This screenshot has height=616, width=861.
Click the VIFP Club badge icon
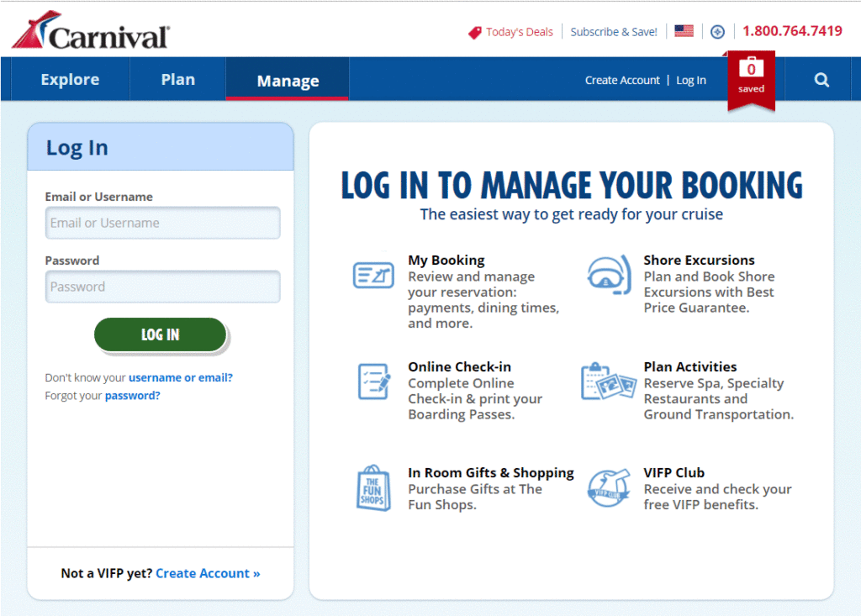[609, 488]
